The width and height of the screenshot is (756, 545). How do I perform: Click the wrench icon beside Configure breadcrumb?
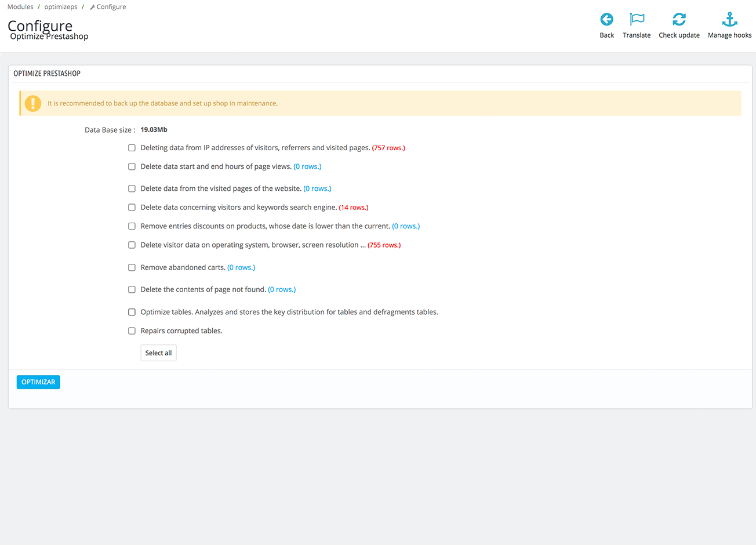pos(92,7)
